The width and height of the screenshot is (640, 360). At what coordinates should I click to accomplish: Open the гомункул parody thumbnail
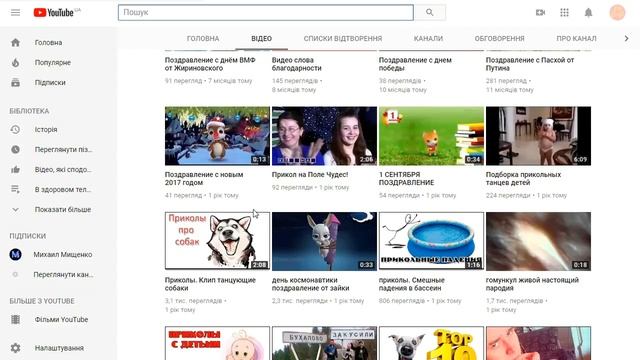[x=538, y=241]
